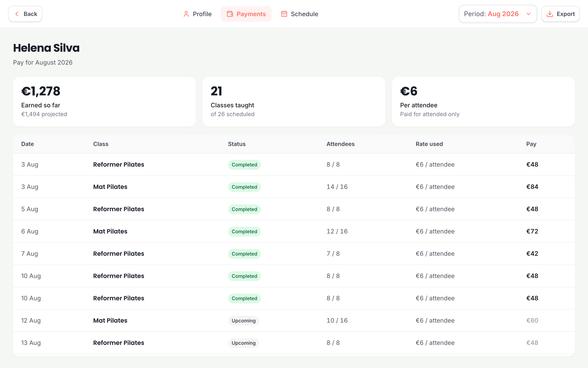Click the Paid for attended only text
The image size is (588, 368).
430,114
